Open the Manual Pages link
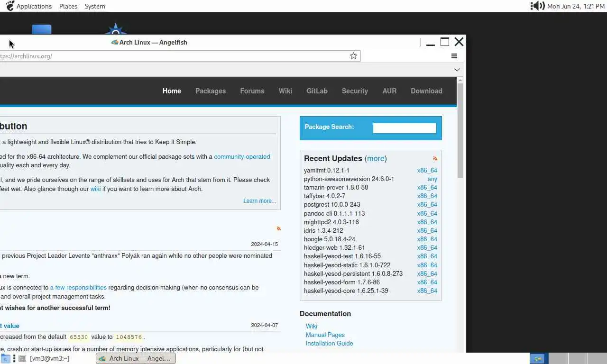607x364 pixels. pos(325,335)
